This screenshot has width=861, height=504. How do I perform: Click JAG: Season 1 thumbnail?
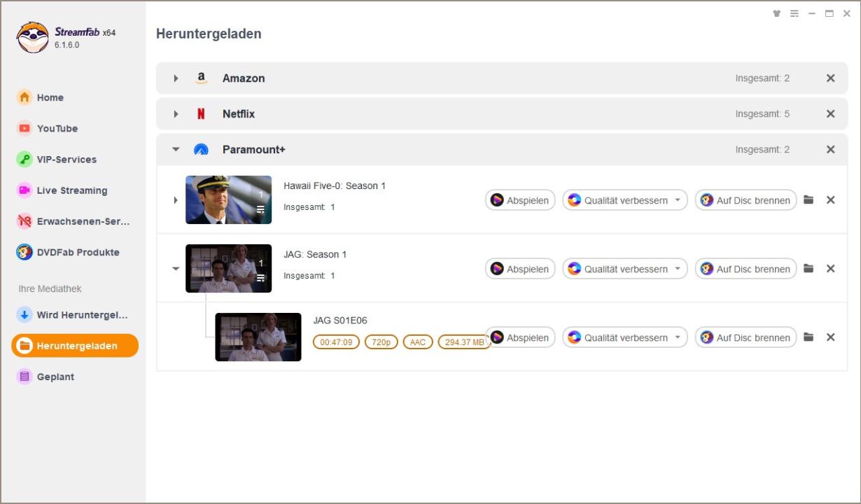(x=228, y=268)
